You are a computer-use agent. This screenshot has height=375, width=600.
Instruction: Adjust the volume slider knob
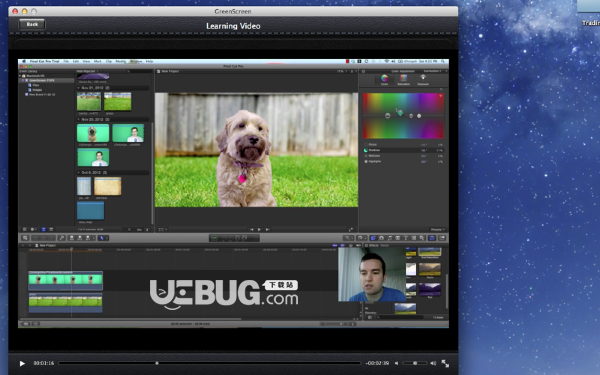coord(415,363)
